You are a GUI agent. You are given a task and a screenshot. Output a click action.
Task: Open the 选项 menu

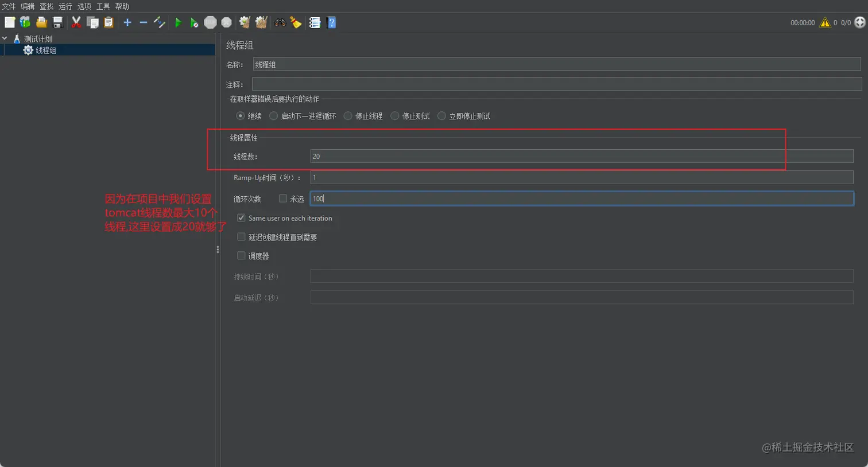pos(84,6)
